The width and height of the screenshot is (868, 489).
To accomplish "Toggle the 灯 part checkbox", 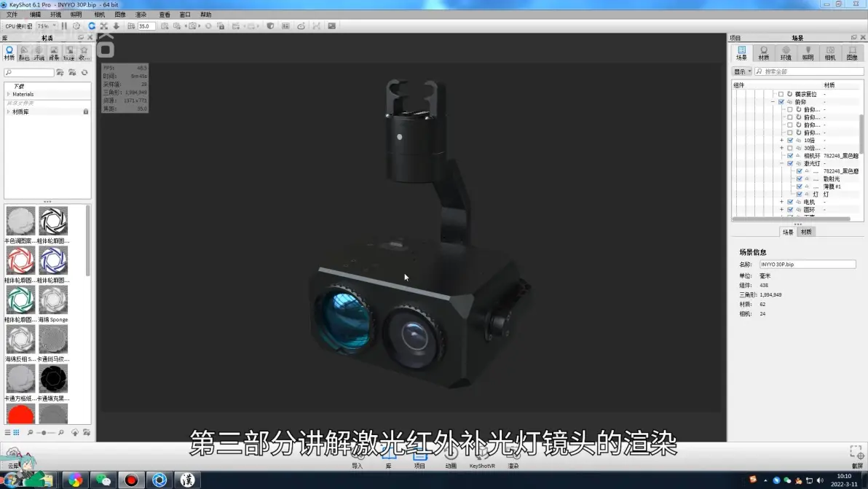I will pos(799,195).
